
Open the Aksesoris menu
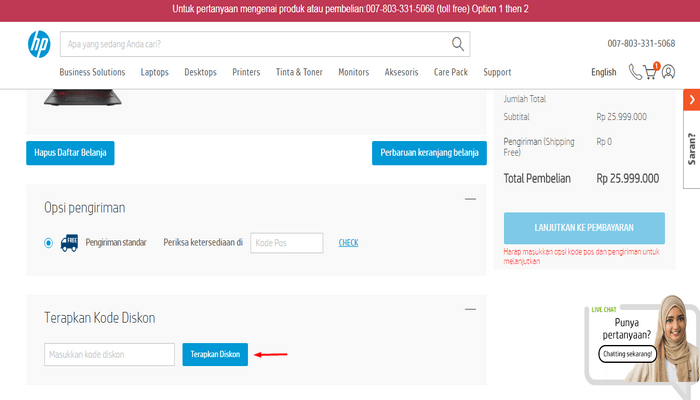401,72
